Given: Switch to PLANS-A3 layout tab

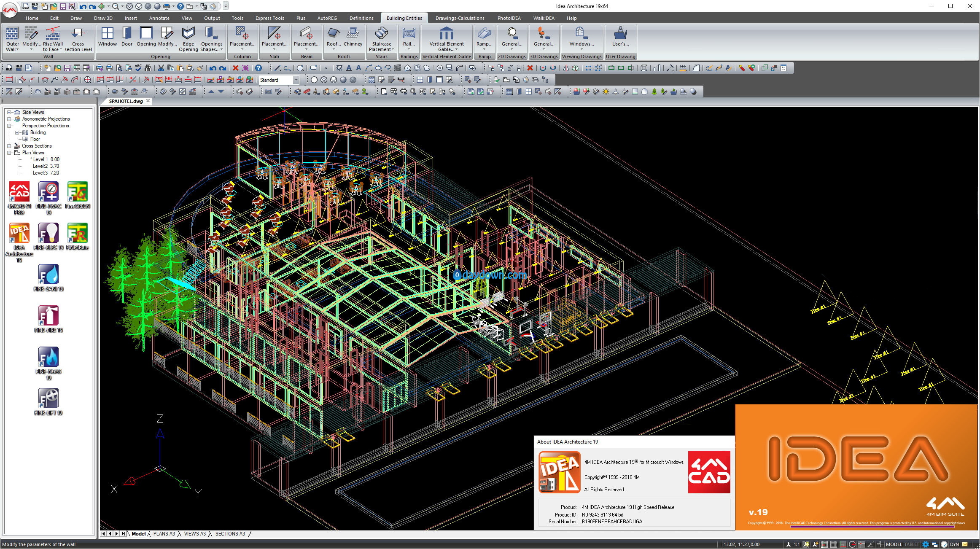Looking at the screenshot, I should tap(164, 534).
